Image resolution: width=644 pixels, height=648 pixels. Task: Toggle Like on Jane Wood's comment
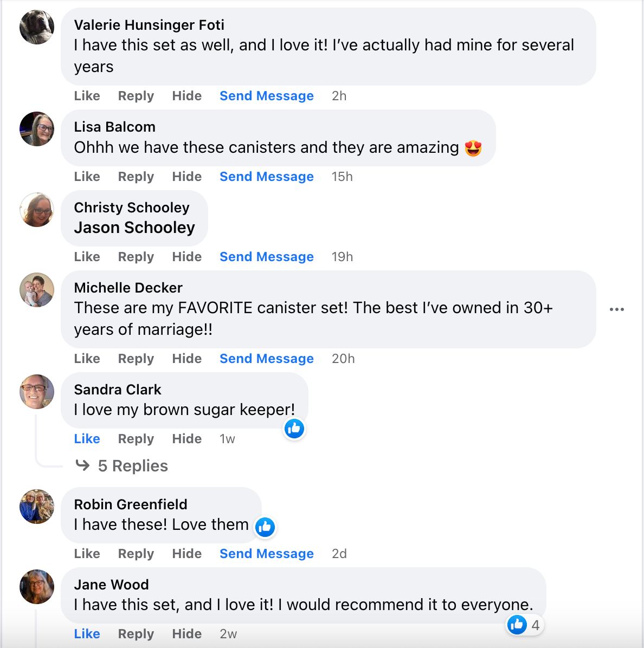pos(87,634)
